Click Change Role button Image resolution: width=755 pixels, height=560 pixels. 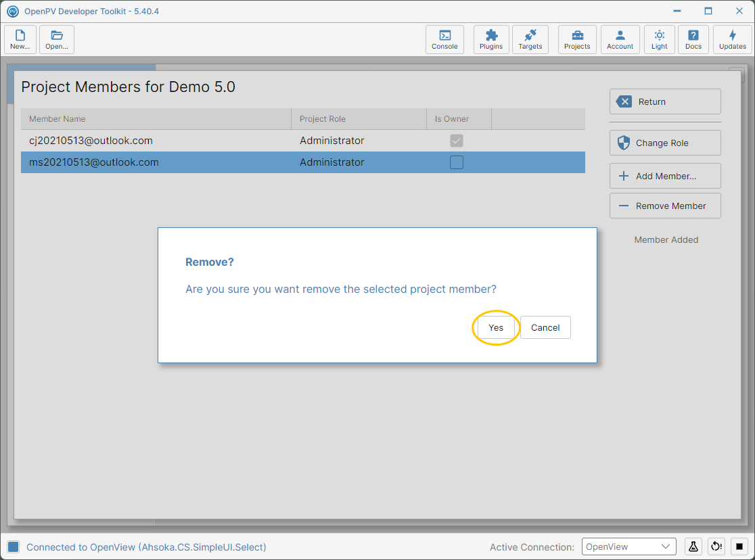665,143
